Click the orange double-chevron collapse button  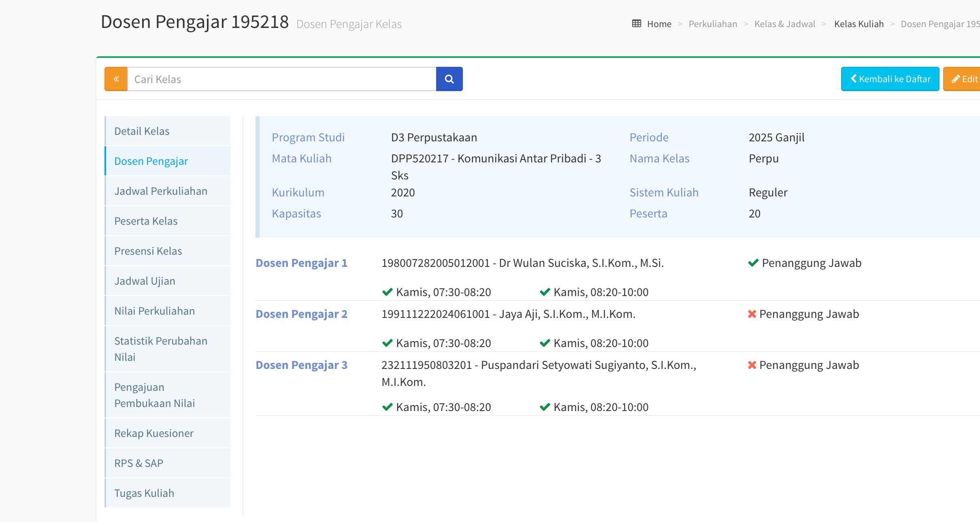coord(116,79)
